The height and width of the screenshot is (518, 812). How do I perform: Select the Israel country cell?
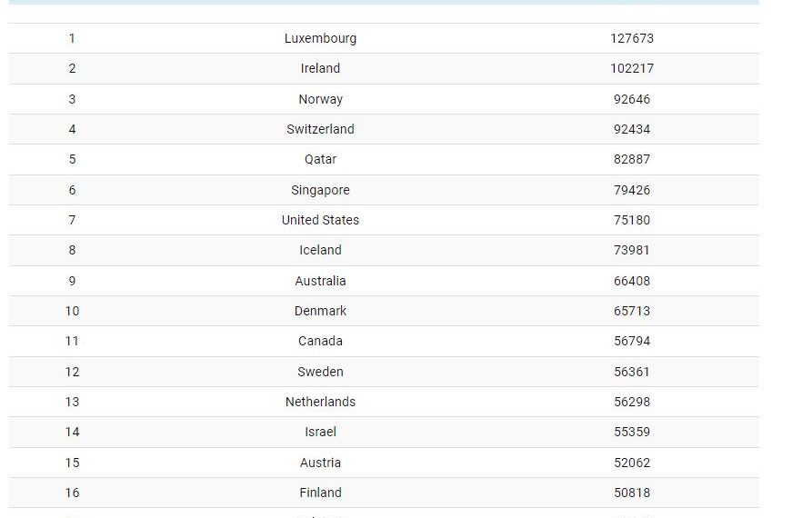320,432
